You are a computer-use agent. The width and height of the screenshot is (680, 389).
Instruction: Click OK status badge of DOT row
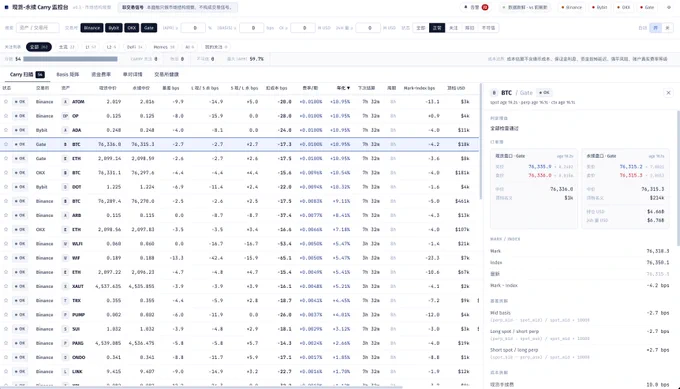click(x=20, y=187)
